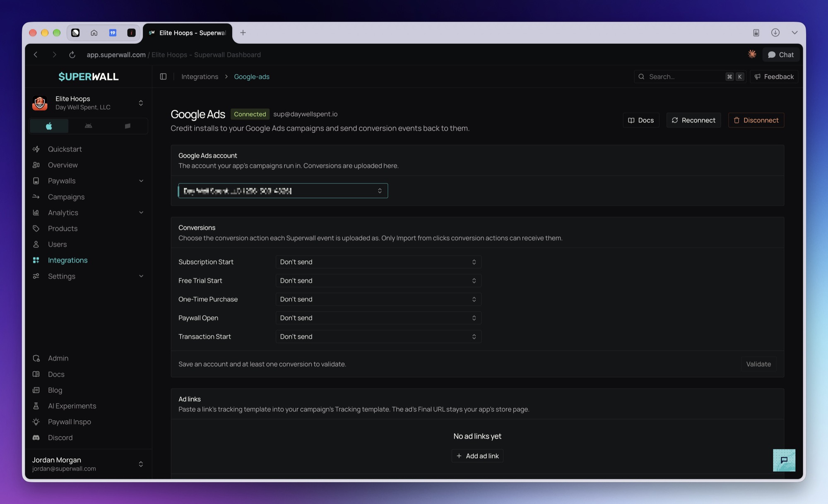Click the Docs button in header
Screen dimensions: 828x504
point(641,120)
